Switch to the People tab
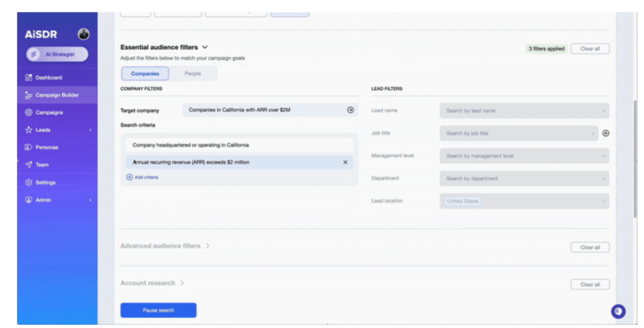This screenshot has height=328, width=644. coord(193,74)
